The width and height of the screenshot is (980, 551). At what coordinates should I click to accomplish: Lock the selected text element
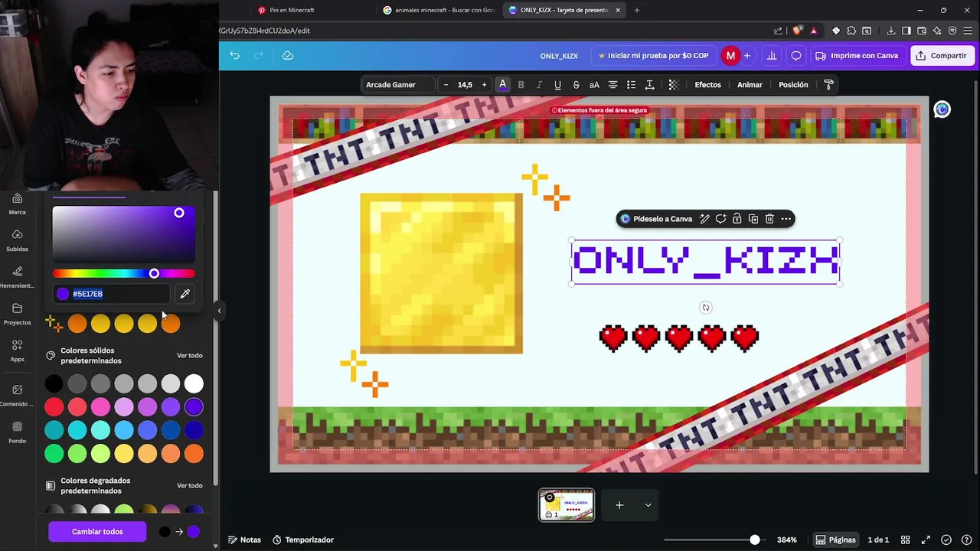[x=737, y=219]
